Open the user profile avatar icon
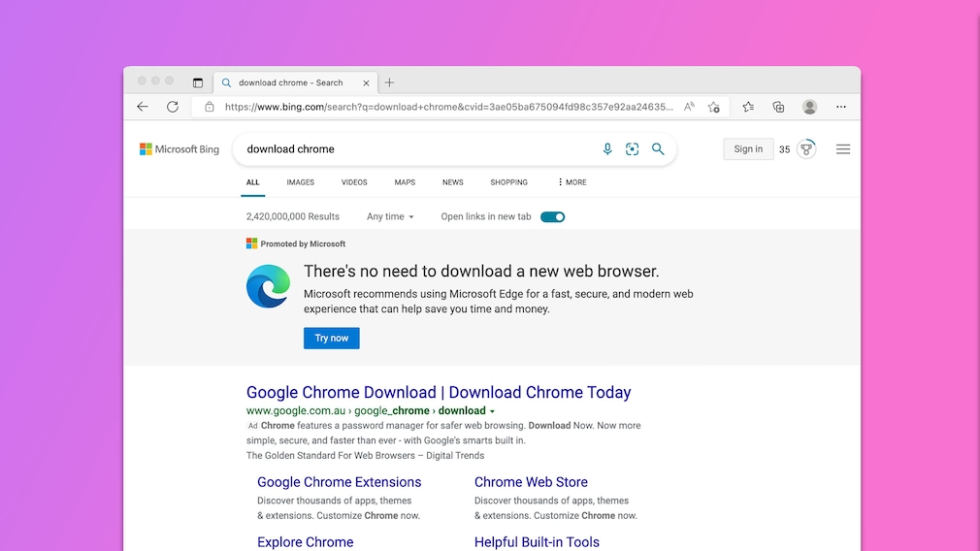 tap(809, 107)
